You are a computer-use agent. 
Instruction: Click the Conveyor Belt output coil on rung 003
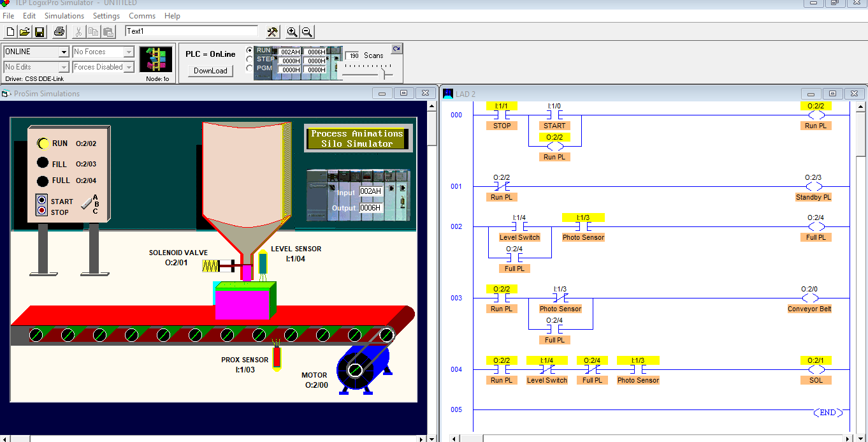[x=809, y=298]
